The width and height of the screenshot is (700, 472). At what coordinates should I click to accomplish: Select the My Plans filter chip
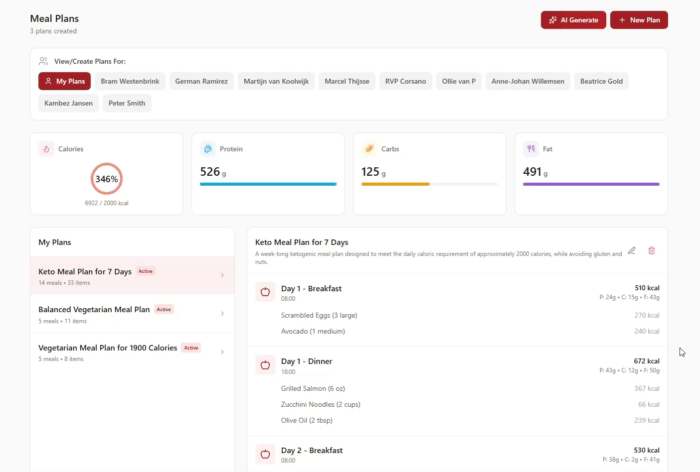coord(66,81)
